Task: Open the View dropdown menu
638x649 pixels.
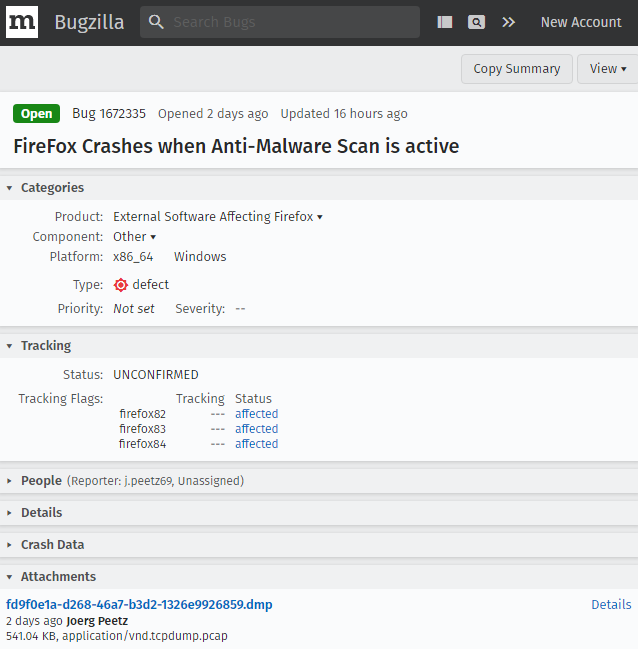Action: [608, 69]
